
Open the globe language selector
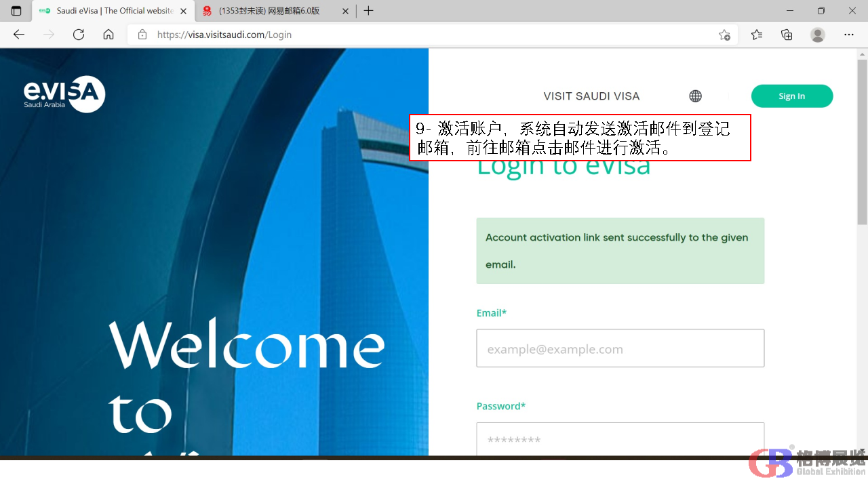pyautogui.click(x=695, y=96)
